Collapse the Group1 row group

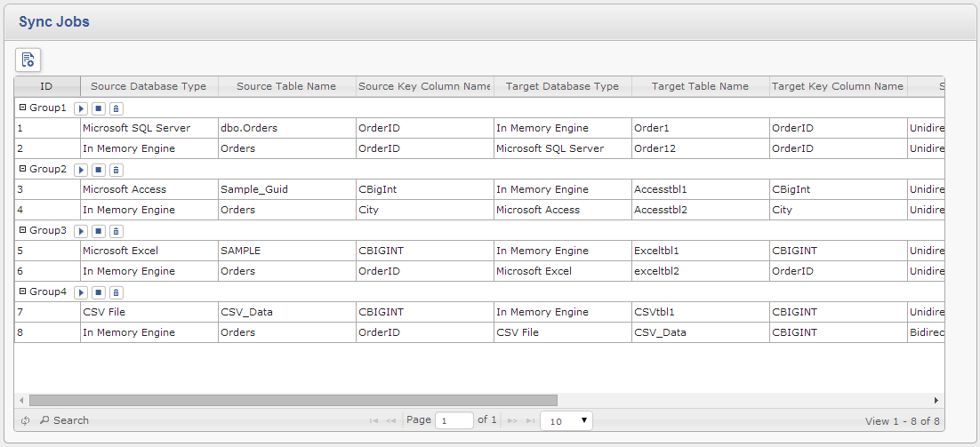pyautogui.click(x=23, y=108)
